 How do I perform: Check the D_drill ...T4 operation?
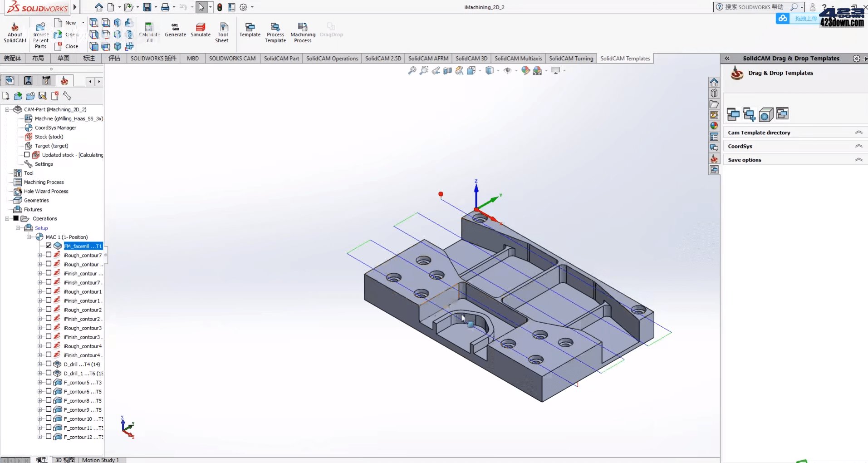pyautogui.click(x=49, y=364)
